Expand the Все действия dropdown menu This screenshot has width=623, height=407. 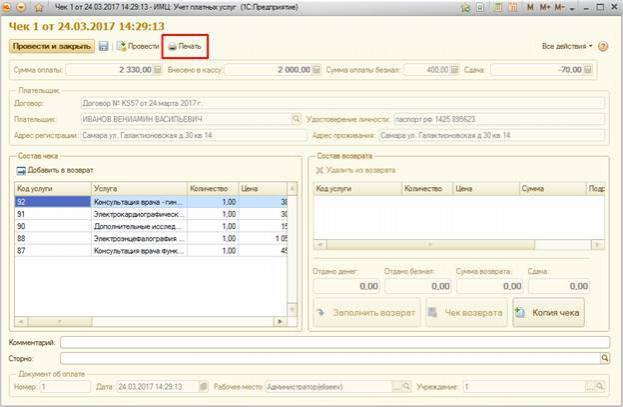[567, 46]
